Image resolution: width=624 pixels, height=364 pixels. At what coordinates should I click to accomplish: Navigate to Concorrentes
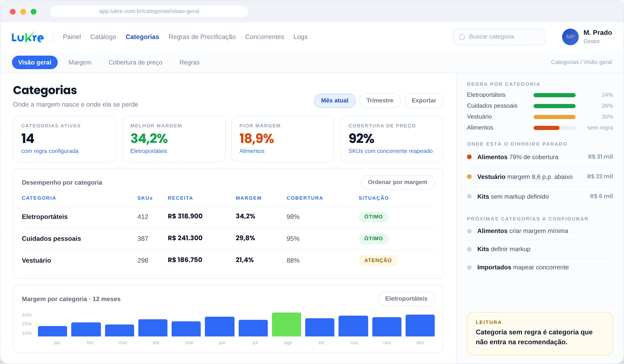(264, 37)
